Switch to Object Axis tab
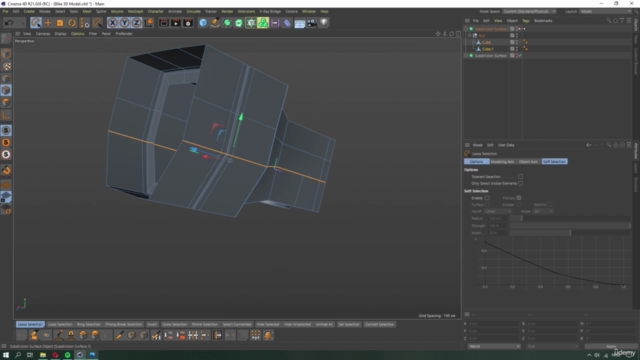 coord(528,162)
